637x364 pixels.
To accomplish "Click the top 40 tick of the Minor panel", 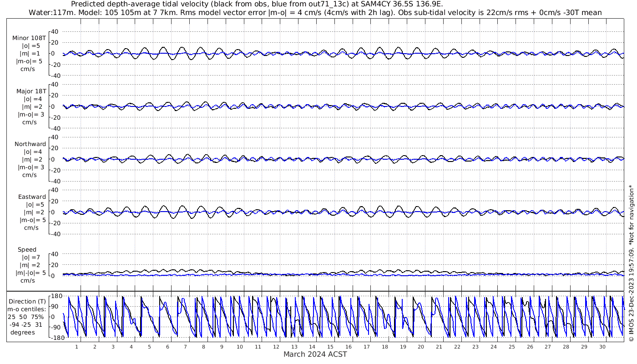I will (56, 31).
